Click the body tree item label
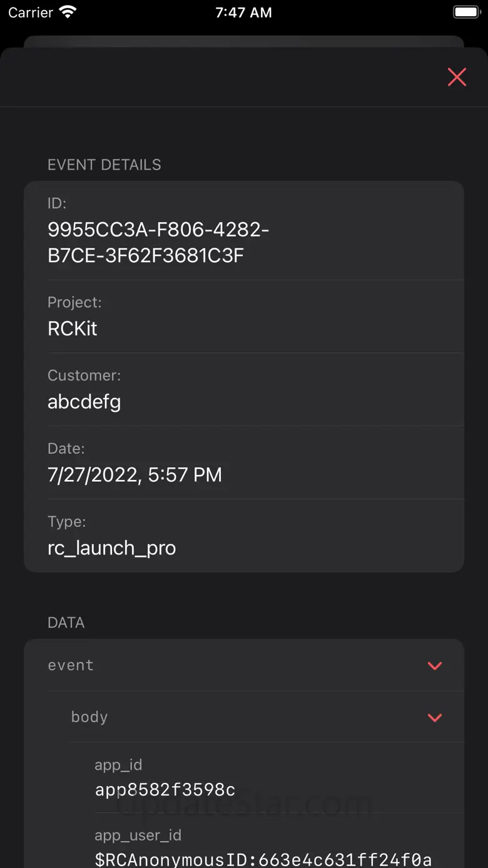The image size is (488, 868). click(89, 717)
